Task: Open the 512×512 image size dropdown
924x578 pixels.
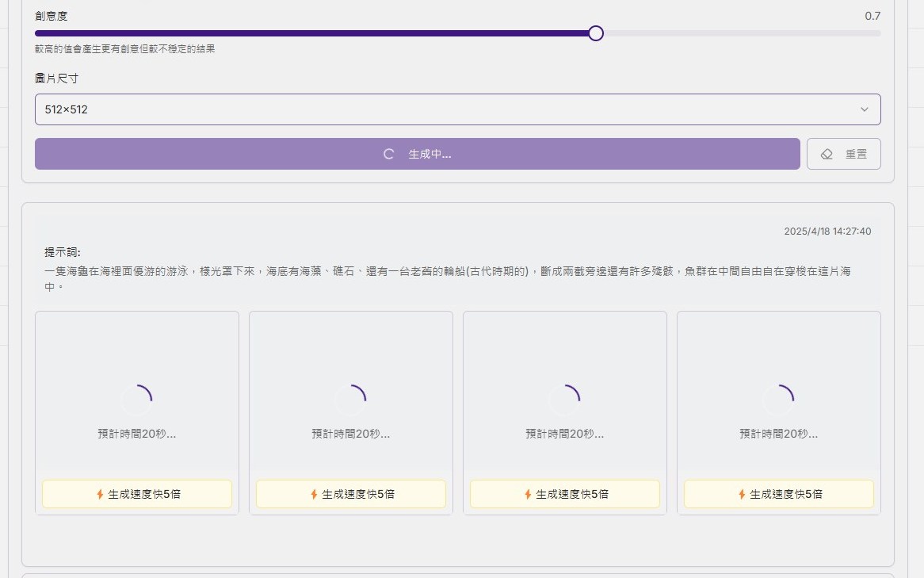Action: pyautogui.click(x=458, y=109)
